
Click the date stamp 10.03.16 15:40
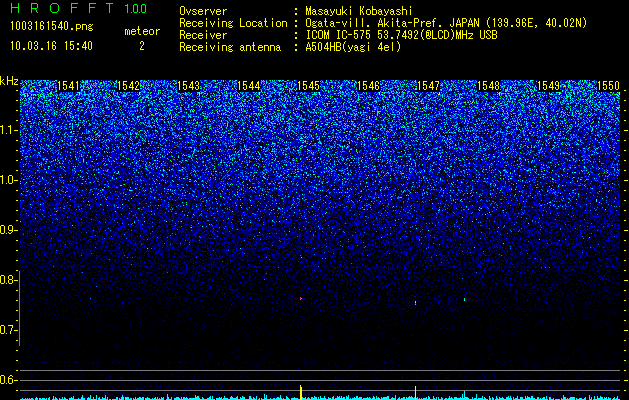pyautogui.click(x=51, y=46)
